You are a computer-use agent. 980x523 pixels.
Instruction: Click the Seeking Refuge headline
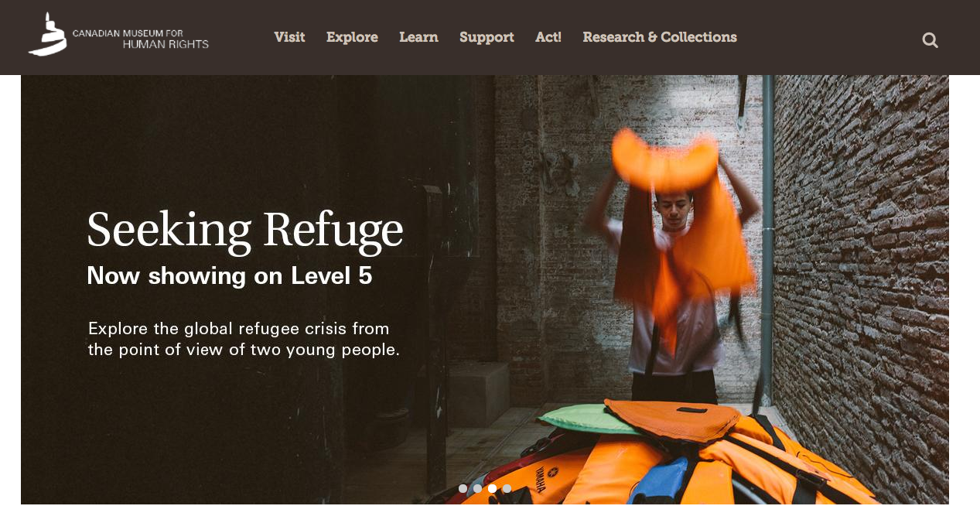click(x=244, y=231)
